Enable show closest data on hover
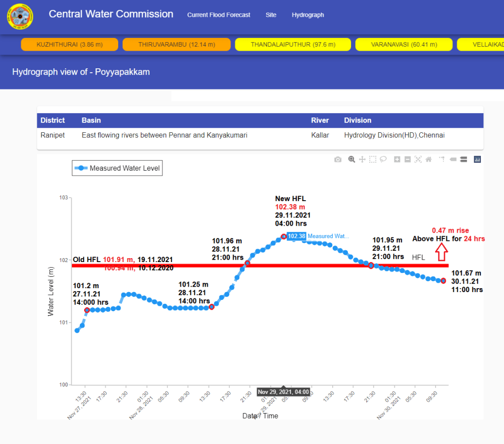 pyautogui.click(x=452, y=159)
